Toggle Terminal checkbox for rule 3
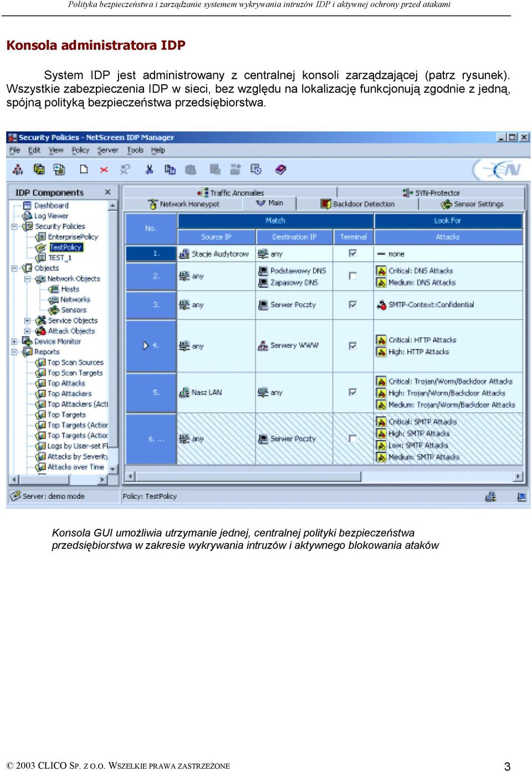The width and height of the screenshot is (532, 771). pos(352,304)
